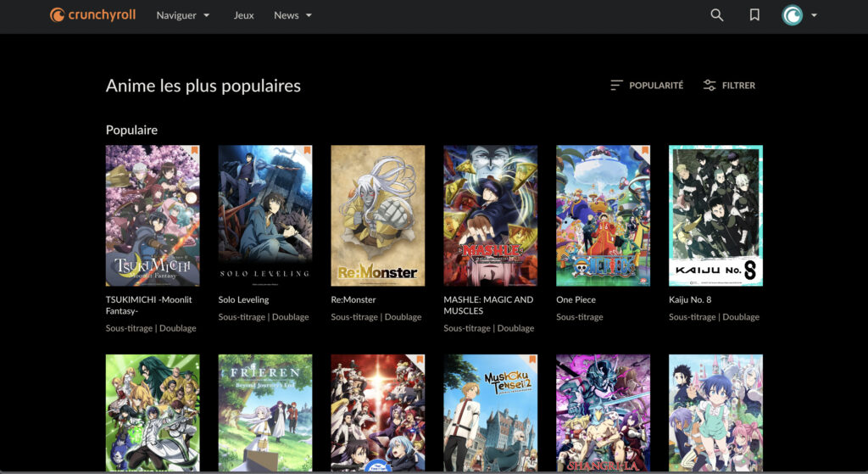Click the profile avatar in header
Screen dimensions: 868x474
coord(793,15)
